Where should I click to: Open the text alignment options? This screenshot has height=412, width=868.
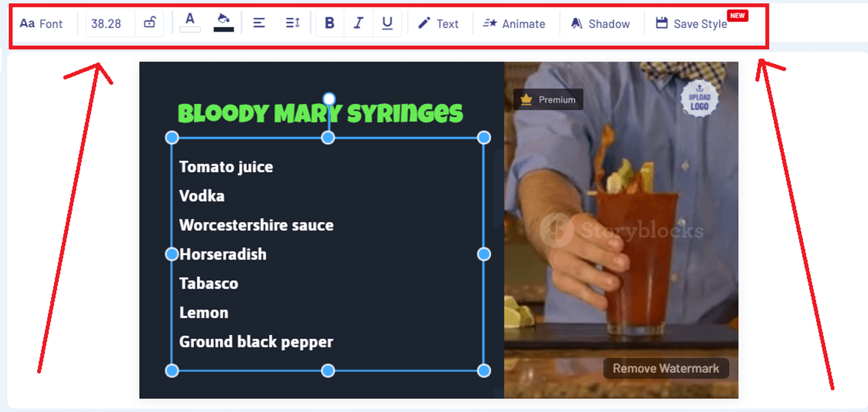[259, 23]
